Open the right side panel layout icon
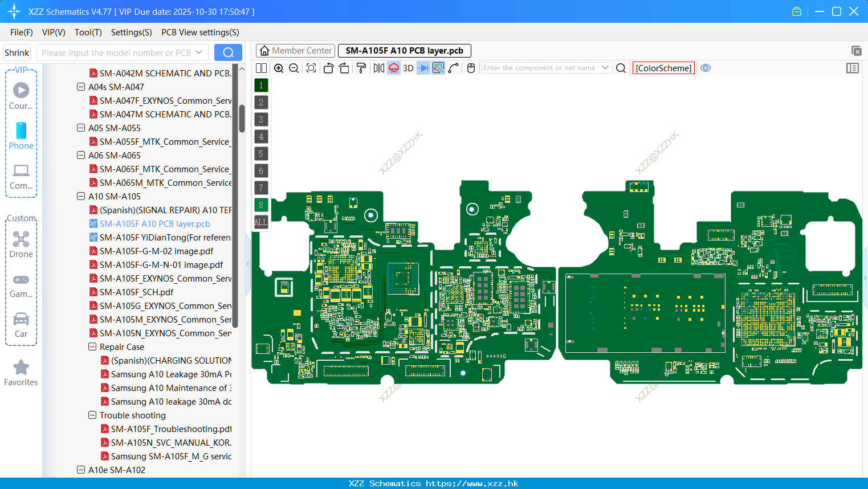The height and width of the screenshot is (489, 868). coord(853,68)
